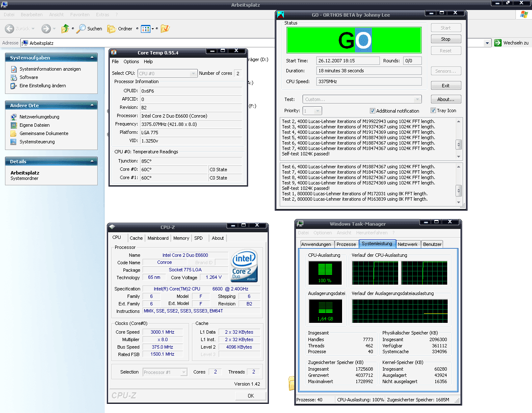Click the folder sync icon in Explorer toolbar
Image resolution: width=532 pixels, height=413 pixels.
coord(165,29)
